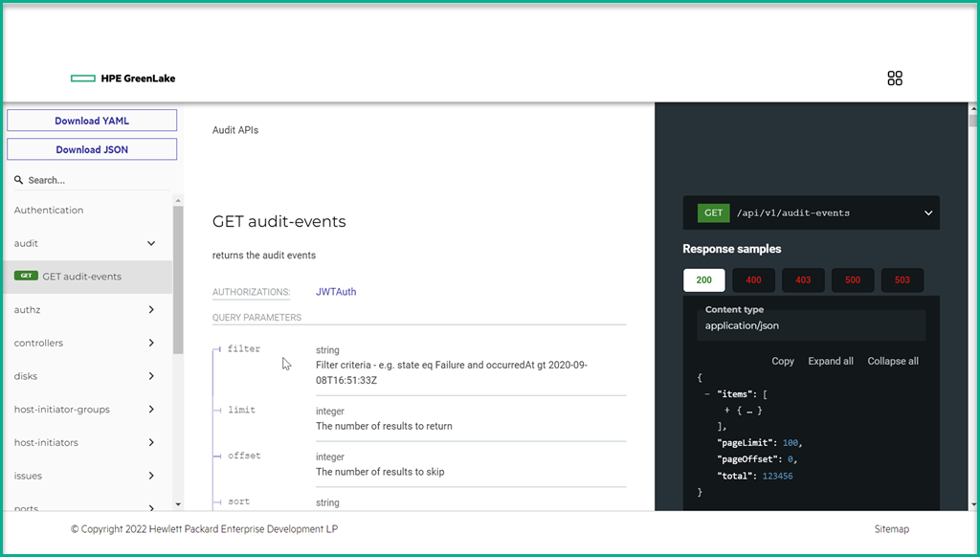Open the Sitemap footer link
This screenshot has height=557, width=980.
(x=891, y=529)
